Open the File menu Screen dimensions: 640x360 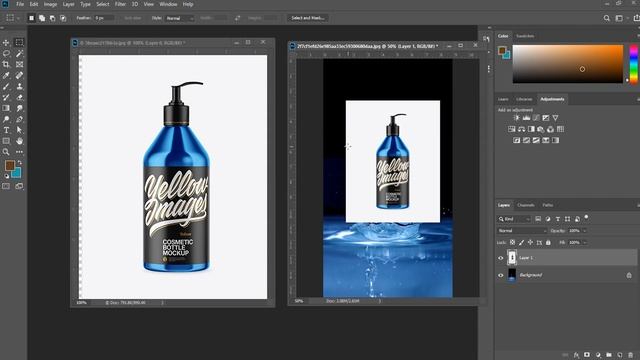(20, 4)
